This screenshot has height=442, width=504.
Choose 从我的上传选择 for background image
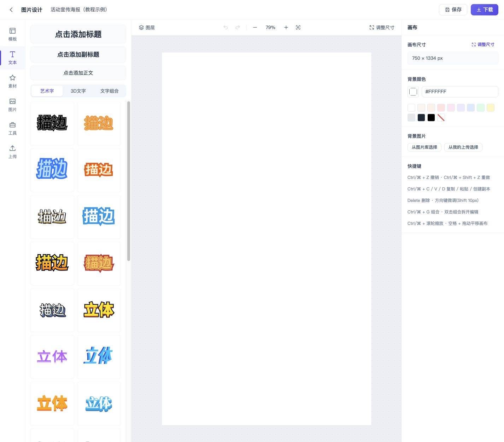[x=463, y=147]
